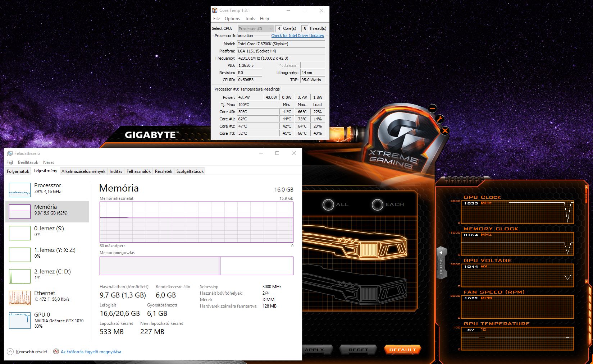Follow Check for Intel Driver Updates link
Image resolution: width=593 pixels, height=364 pixels.
[x=297, y=36]
